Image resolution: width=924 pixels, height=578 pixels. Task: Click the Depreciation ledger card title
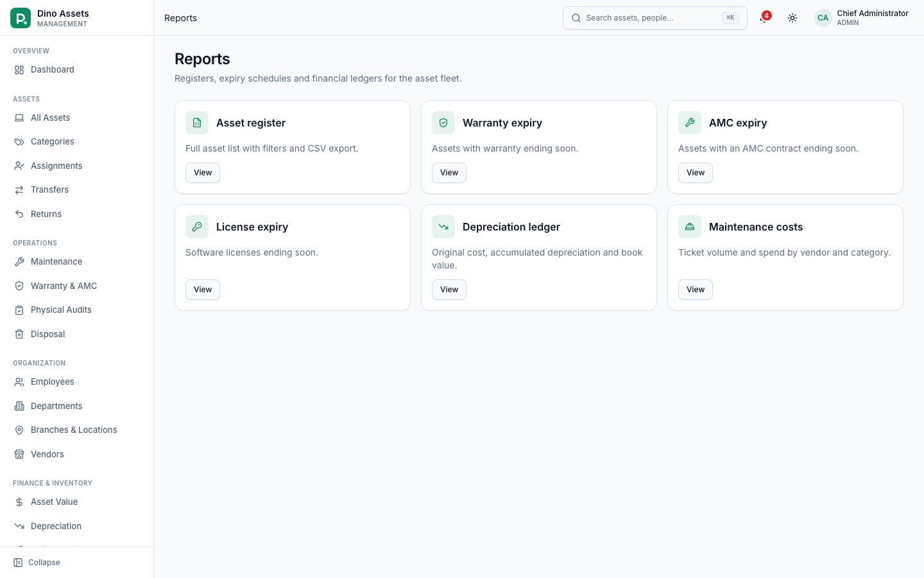click(x=511, y=227)
